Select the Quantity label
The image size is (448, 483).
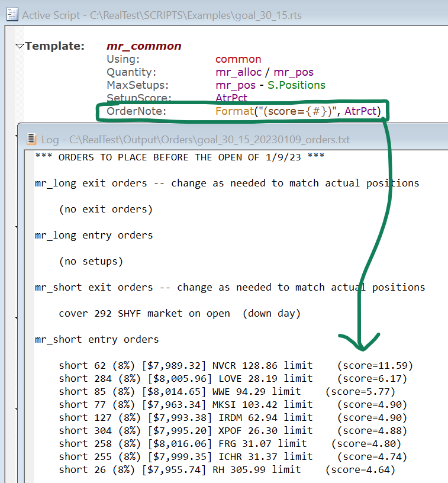pyautogui.click(x=131, y=72)
